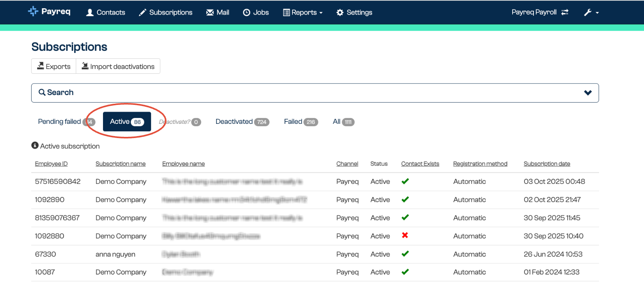Click date 01 Feb 2024 12:33
644x282 pixels.
pyautogui.click(x=552, y=272)
